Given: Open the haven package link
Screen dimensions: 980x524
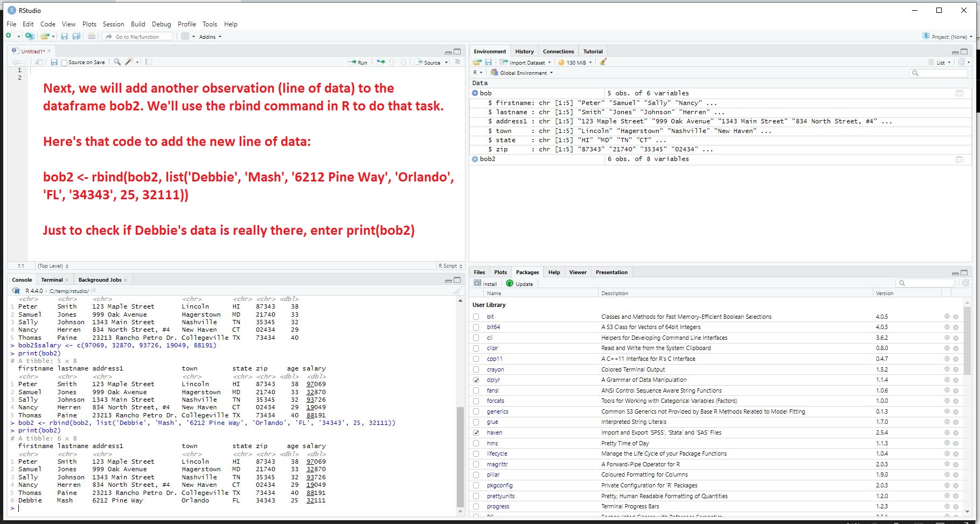Looking at the screenshot, I should point(495,433).
